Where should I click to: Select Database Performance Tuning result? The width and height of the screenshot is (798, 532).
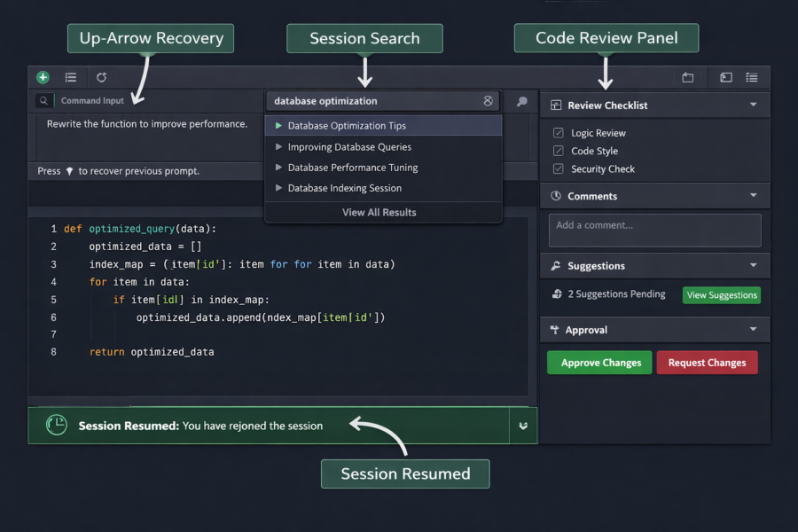[x=383, y=168]
